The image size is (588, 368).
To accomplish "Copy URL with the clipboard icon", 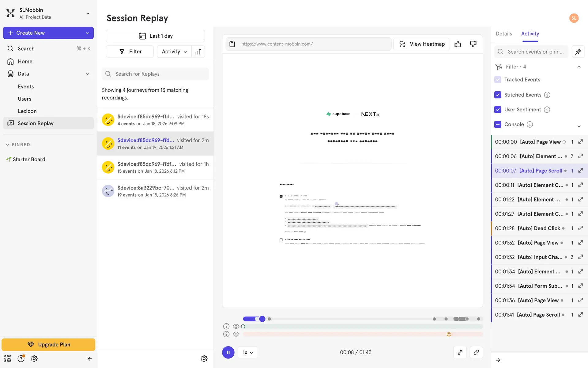I will tap(232, 44).
